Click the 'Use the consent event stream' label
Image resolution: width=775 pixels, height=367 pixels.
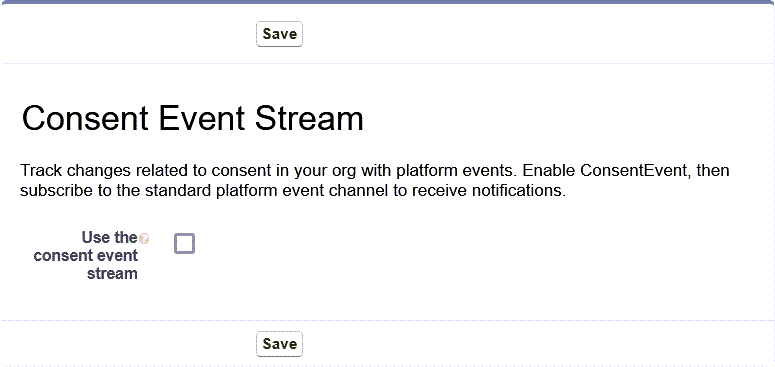click(86, 255)
